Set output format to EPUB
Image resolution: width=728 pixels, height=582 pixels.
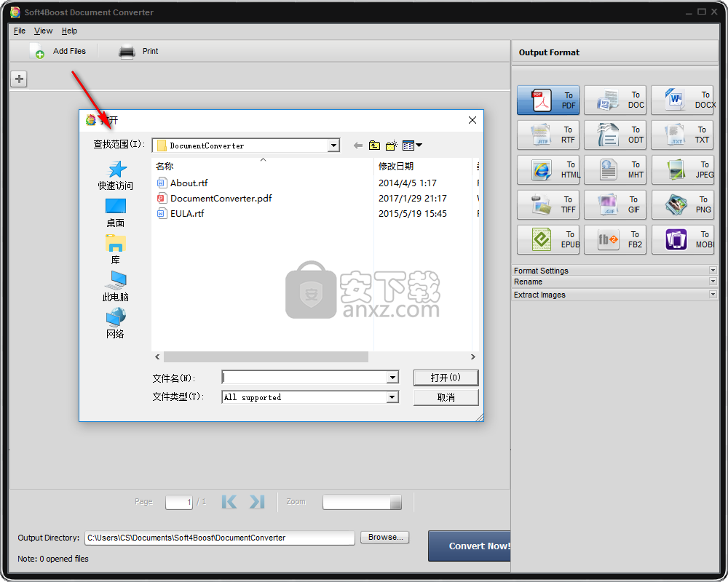pos(548,239)
